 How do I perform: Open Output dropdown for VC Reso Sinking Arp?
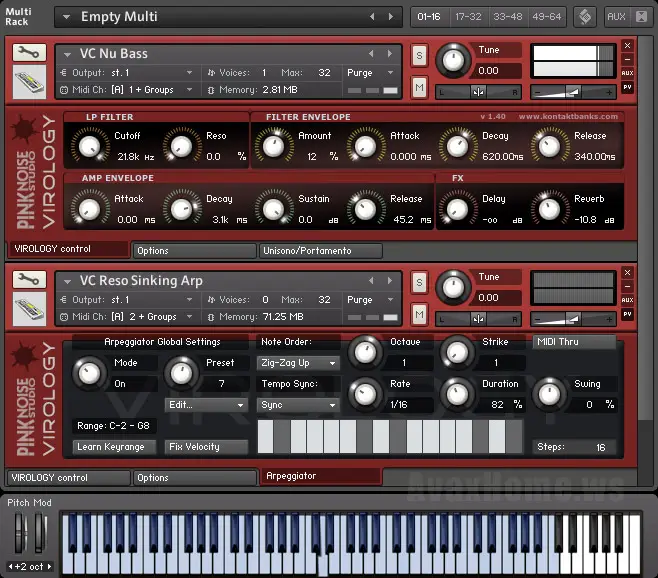click(x=190, y=299)
